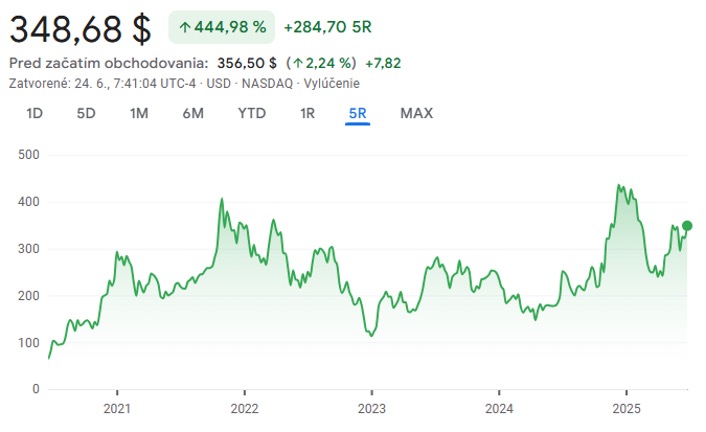This screenshot has height=432, width=706.
Task: Open the Vylúčenie disclaimer link
Action: (332, 83)
